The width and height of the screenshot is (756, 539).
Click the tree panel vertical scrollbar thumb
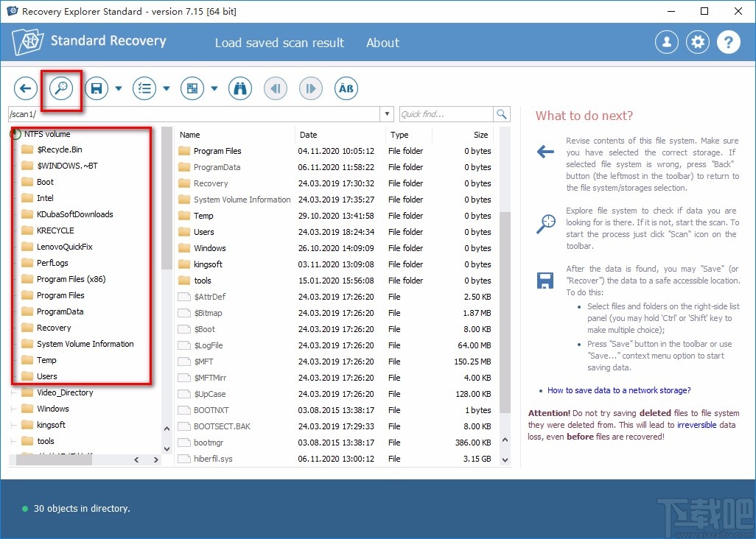point(167,197)
